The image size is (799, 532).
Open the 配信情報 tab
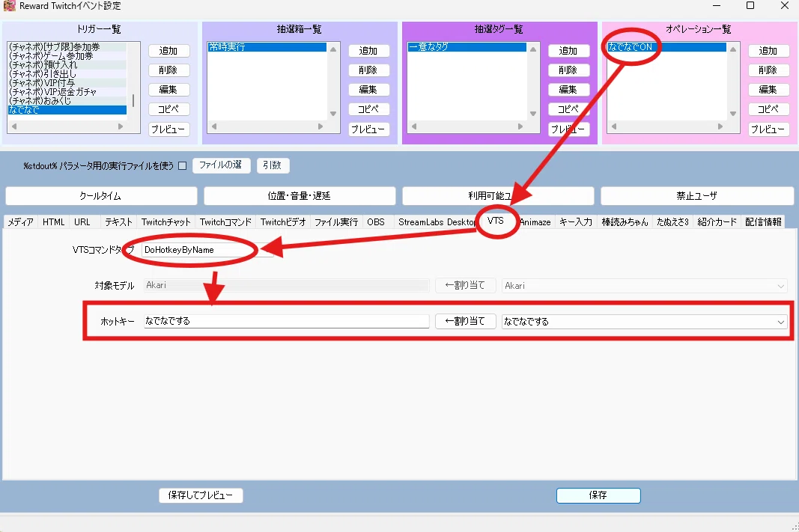[763, 222]
